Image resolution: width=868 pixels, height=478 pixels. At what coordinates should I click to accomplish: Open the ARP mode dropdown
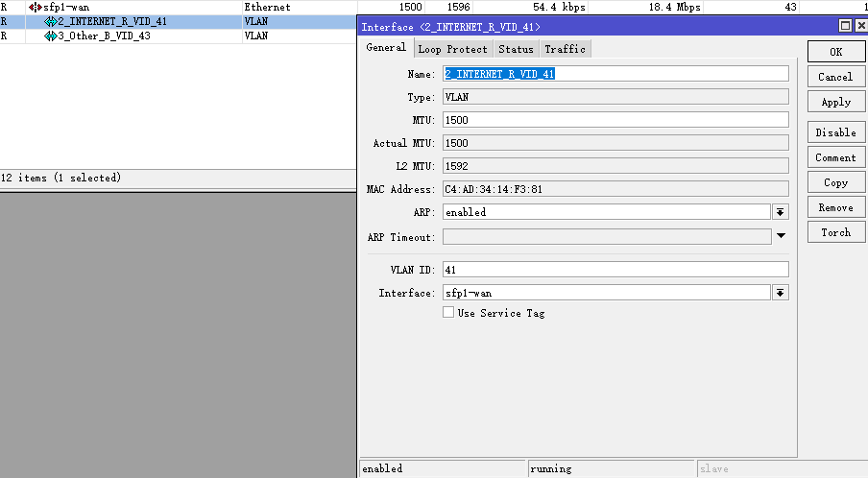coord(781,212)
